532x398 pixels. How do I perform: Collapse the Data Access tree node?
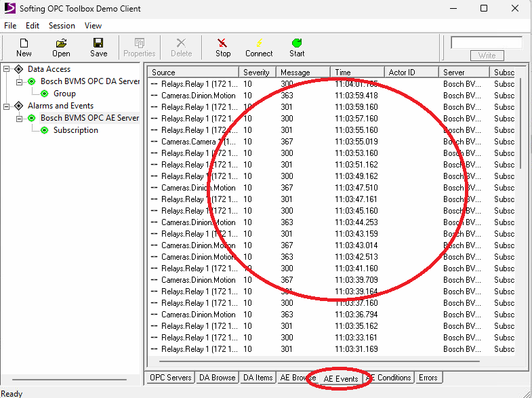(x=7, y=69)
